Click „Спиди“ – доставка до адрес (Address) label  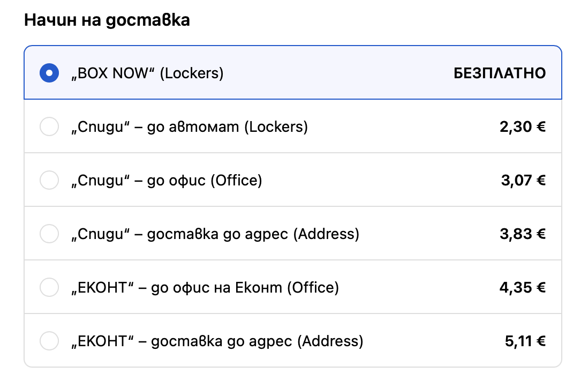tap(215, 234)
